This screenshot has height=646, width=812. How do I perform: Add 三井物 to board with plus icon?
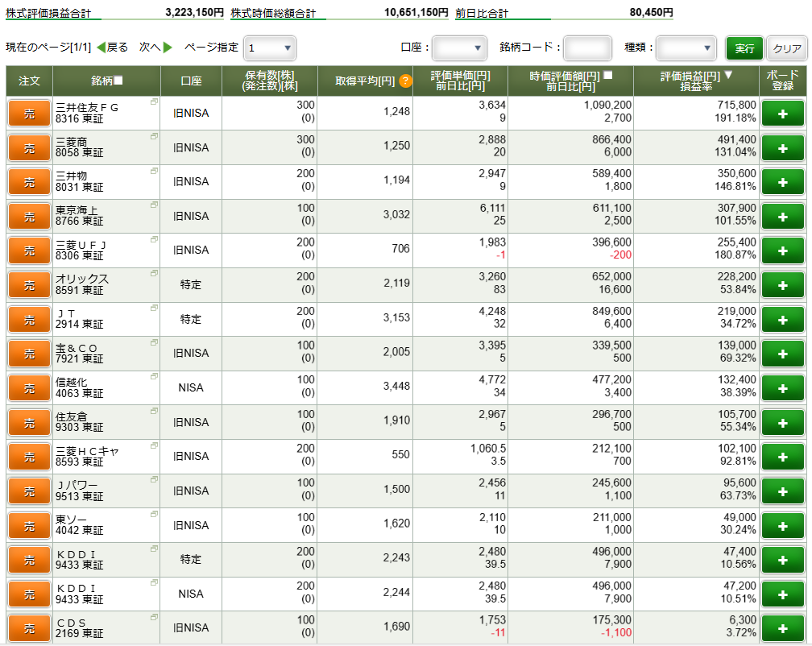[782, 182]
